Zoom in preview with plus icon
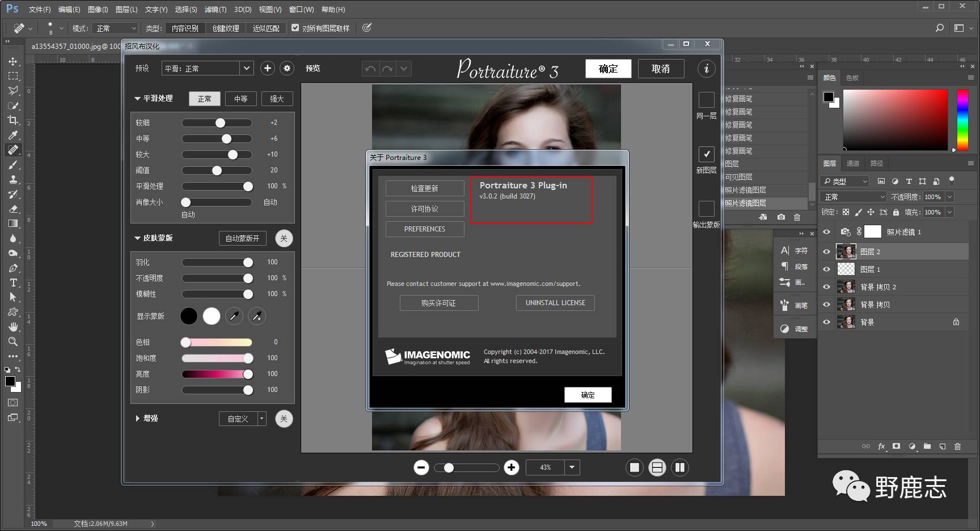The width and height of the screenshot is (980, 531). (x=512, y=467)
